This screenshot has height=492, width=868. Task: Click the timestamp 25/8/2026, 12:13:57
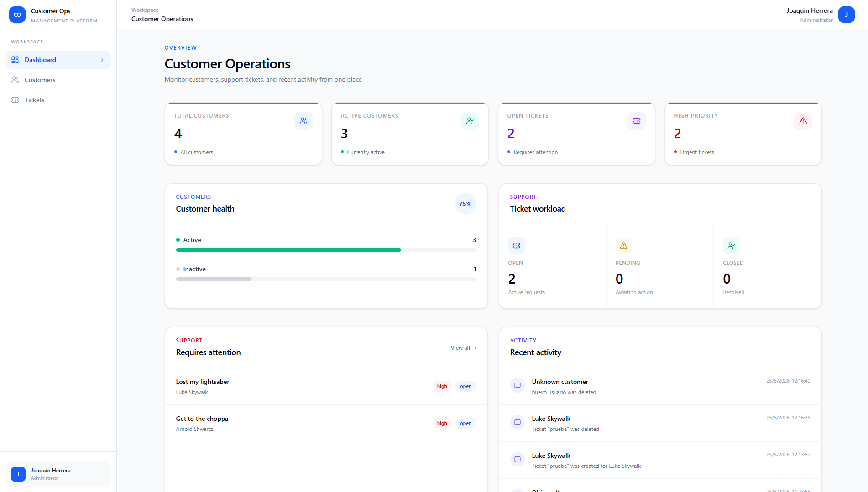pos(788,455)
